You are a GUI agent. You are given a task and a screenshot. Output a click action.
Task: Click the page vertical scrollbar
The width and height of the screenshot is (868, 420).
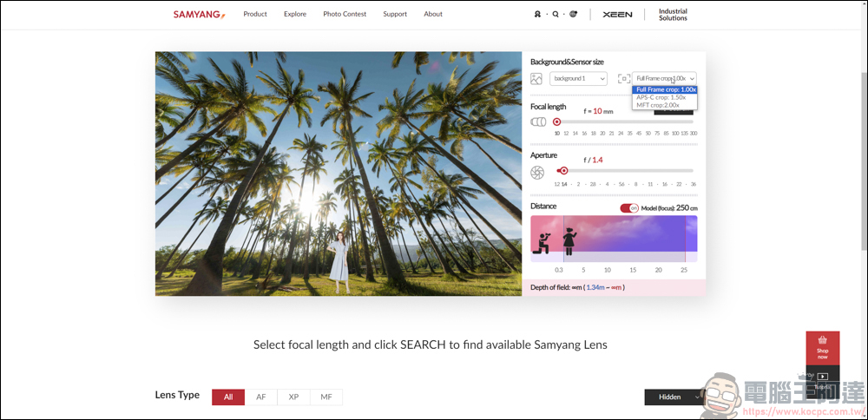pyautogui.click(x=864, y=161)
